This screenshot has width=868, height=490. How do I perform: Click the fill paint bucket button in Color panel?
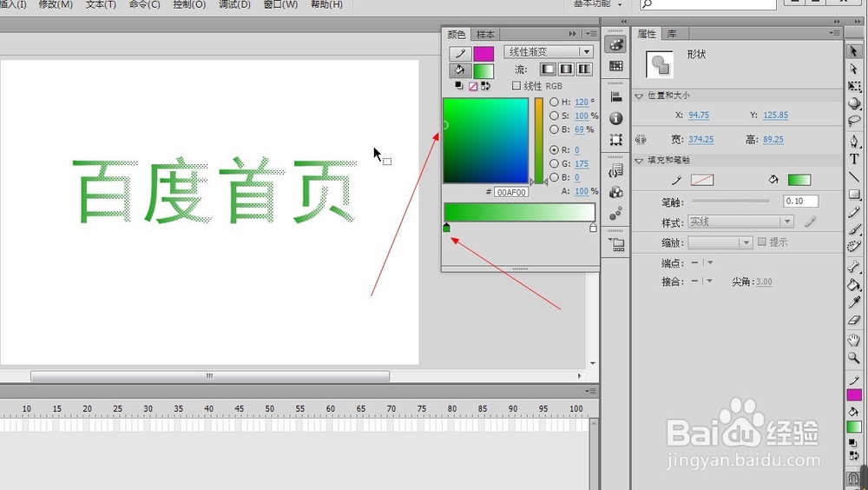click(460, 70)
